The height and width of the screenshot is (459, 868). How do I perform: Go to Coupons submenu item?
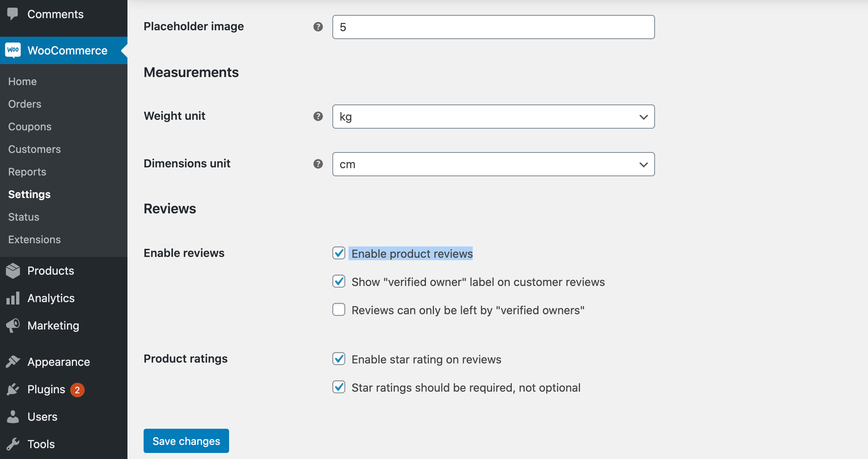point(30,127)
